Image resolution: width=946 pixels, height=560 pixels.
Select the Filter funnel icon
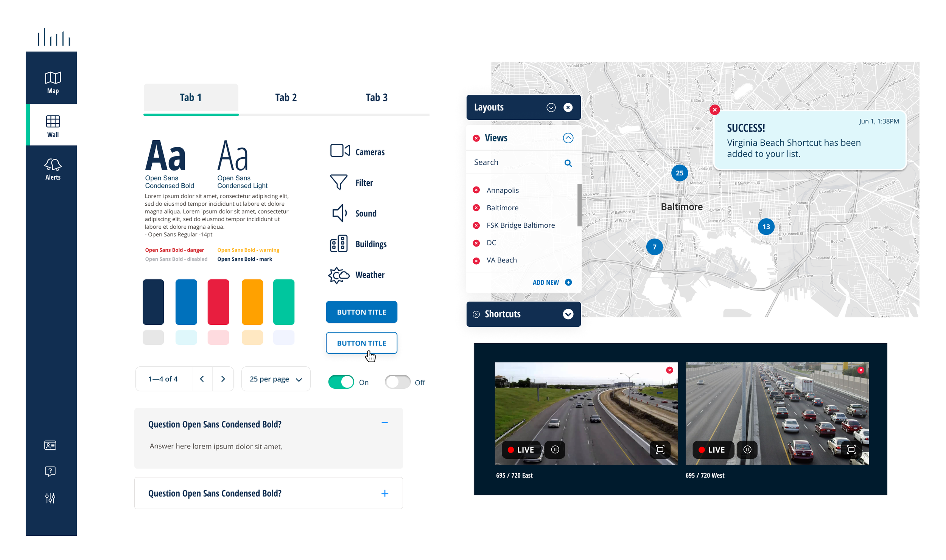pyautogui.click(x=338, y=182)
